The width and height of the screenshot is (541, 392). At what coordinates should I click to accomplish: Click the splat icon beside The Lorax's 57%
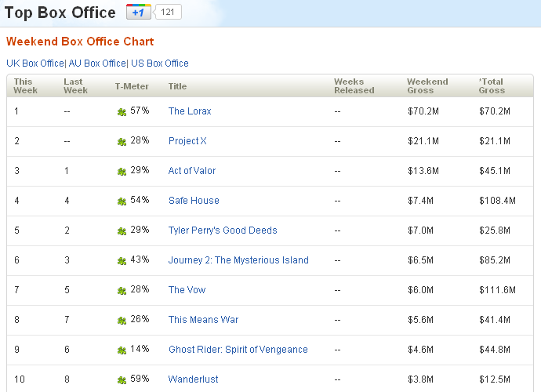click(x=122, y=112)
